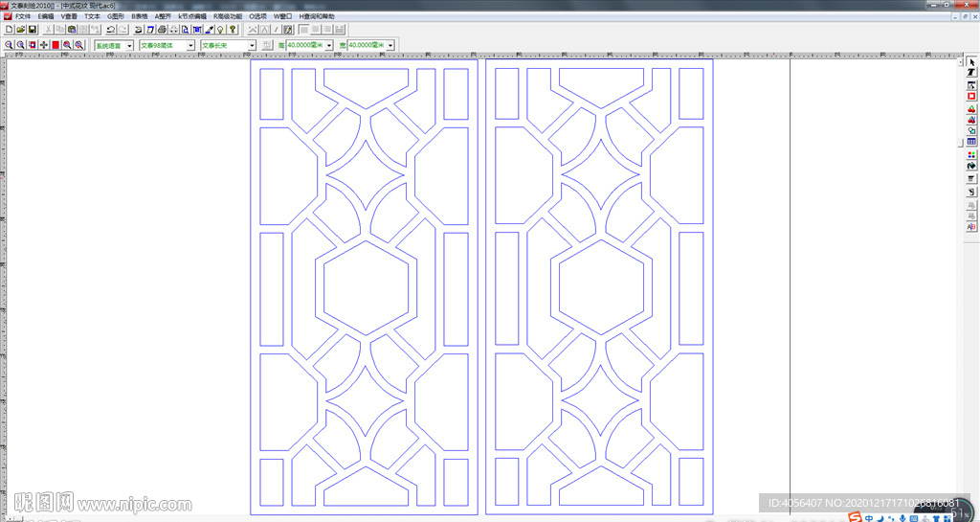Open the G图形 menu
The width and height of the screenshot is (980, 522).
[116, 17]
